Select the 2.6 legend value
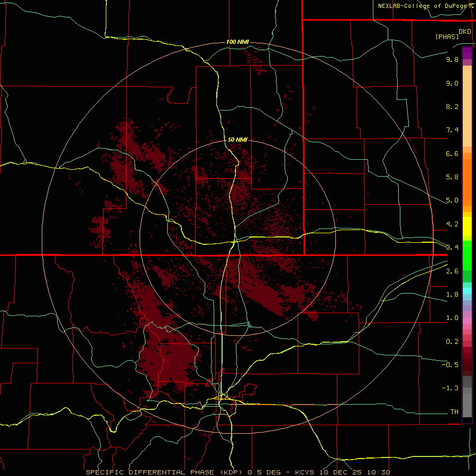Screen dimensions: 476x476 tap(452, 271)
